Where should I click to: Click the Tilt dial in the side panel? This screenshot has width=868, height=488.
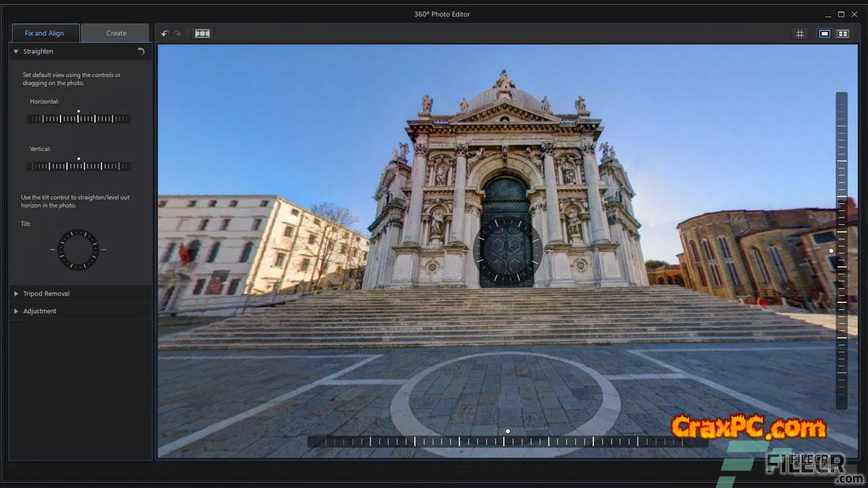(78, 249)
